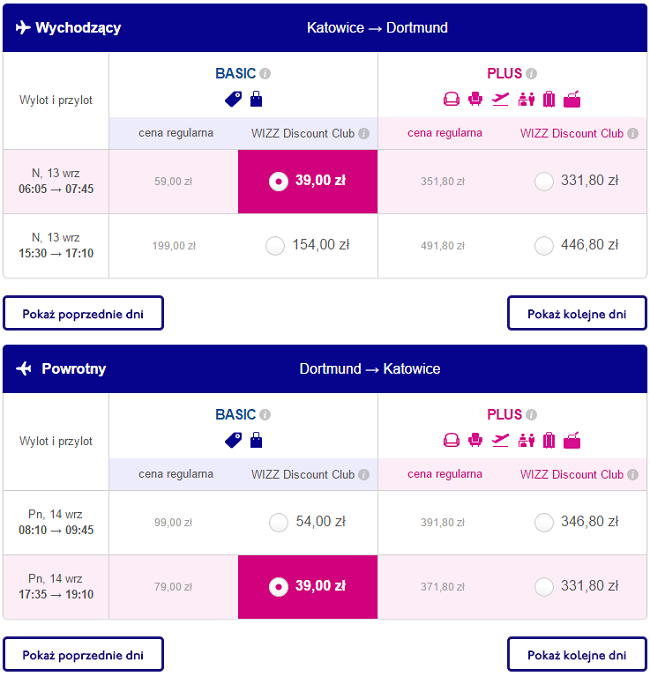Click the info icon next to outbound PLUS
650x684 pixels.
(x=531, y=73)
